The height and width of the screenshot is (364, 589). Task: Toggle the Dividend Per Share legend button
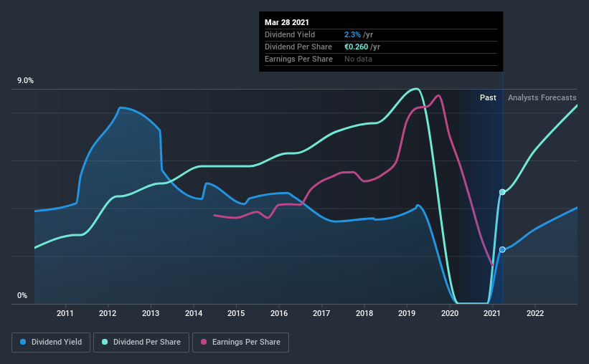(141, 343)
